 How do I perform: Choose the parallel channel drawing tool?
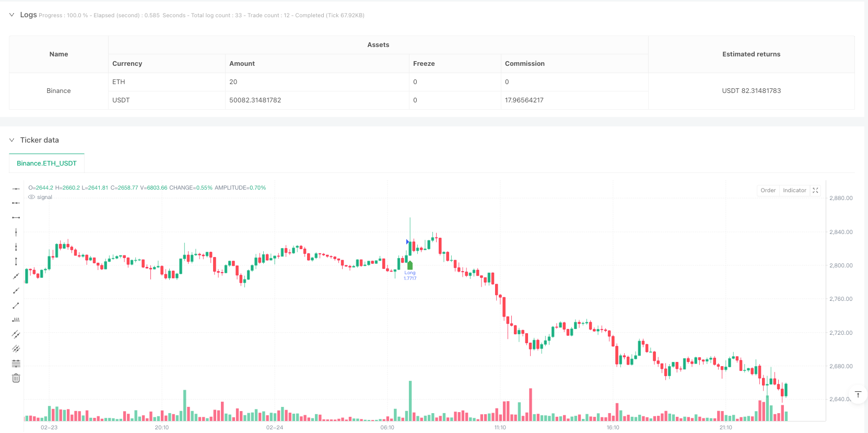point(16,334)
